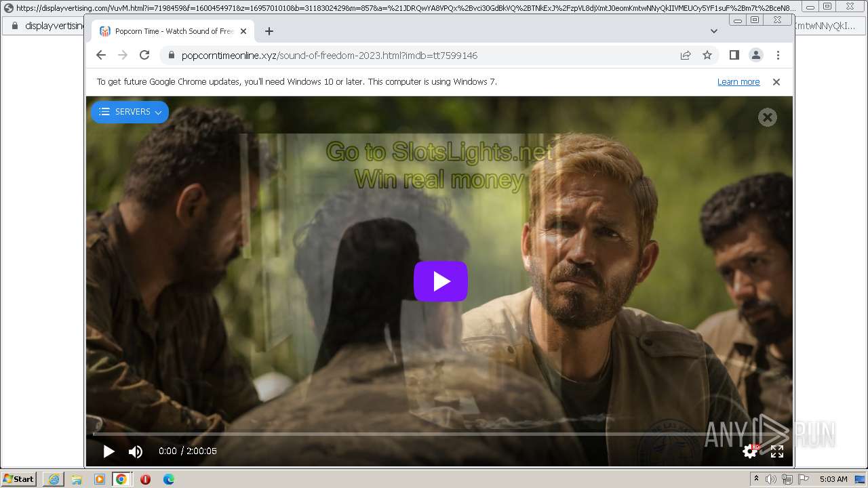
Task: Open the media player taskbar icon
Action: point(99,479)
